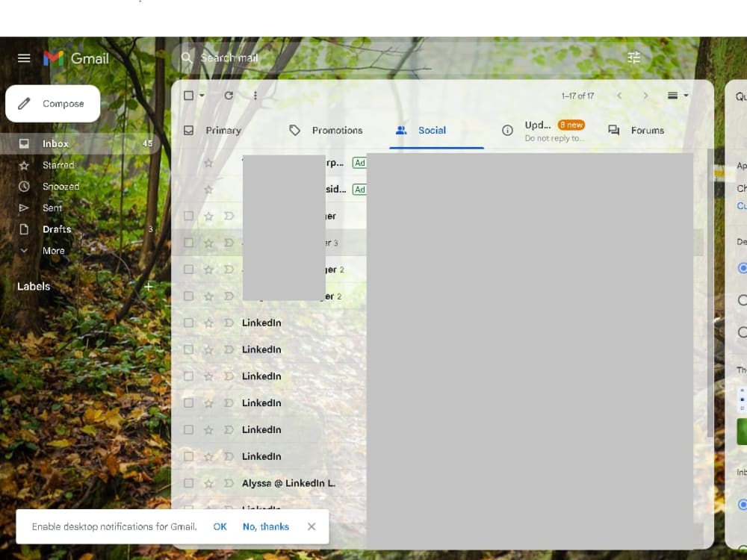This screenshot has height=560, width=747.
Task: Show search options filter icon
Action: pos(633,58)
